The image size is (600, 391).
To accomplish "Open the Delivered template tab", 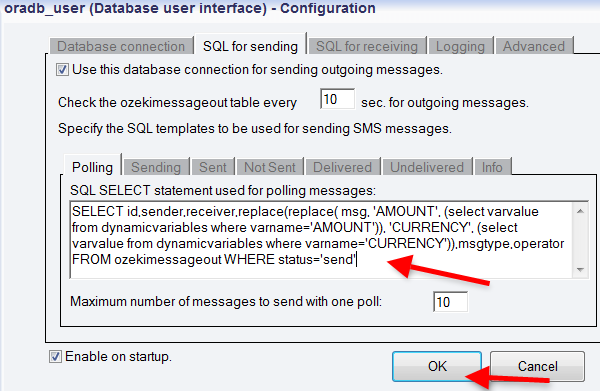I will click(x=342, y=167).
